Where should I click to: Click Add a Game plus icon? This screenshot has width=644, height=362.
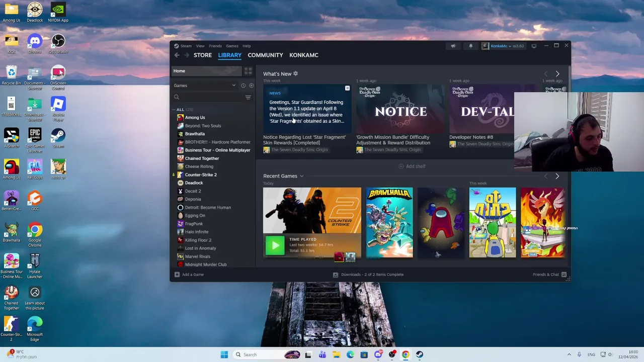[177, 275]
